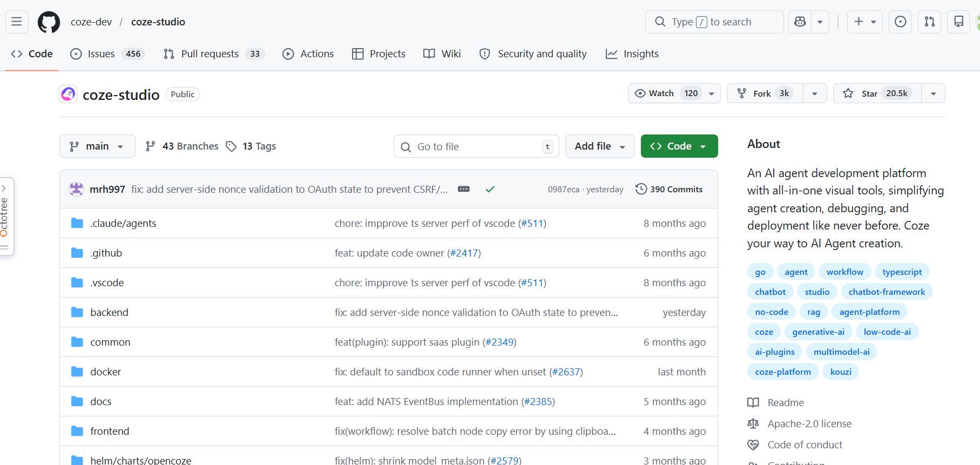View 43 Branches link
This screenshot has height=465, width=980.
182,146
